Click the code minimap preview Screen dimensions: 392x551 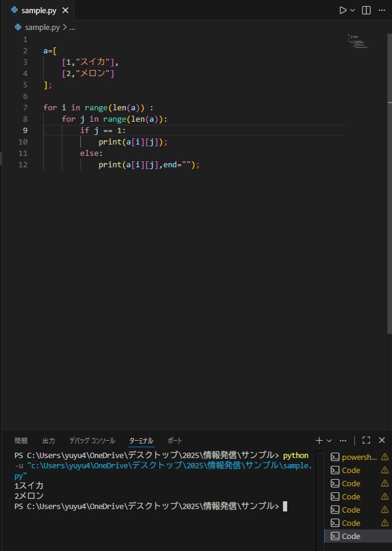pos(358,42)
